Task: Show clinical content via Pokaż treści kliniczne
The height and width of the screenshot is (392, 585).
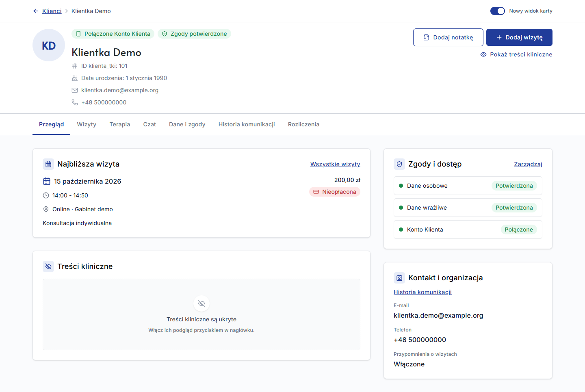Action: 516,54
